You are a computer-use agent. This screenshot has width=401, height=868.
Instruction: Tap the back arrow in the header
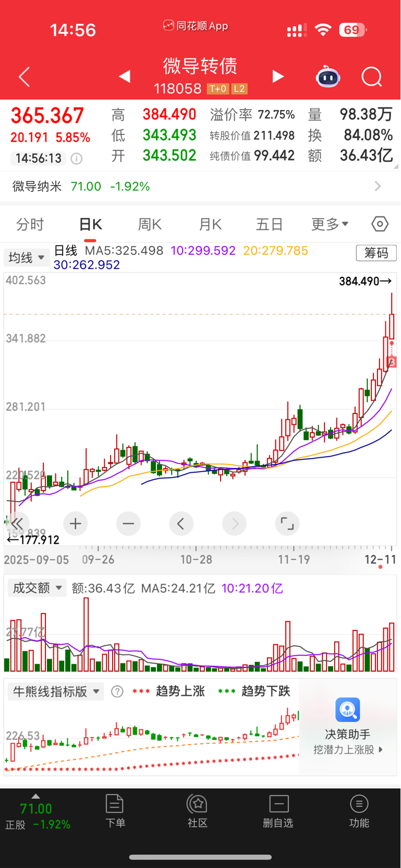pos(24,77)
